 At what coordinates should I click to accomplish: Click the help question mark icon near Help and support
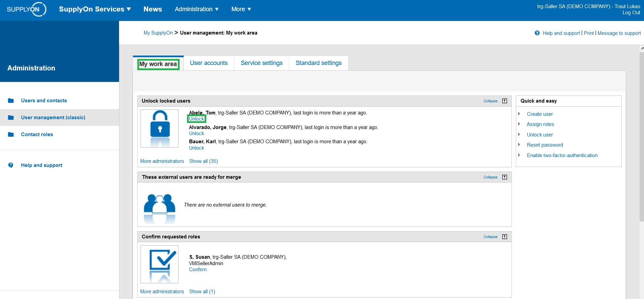pyautogui.click(x=537, y=33)
